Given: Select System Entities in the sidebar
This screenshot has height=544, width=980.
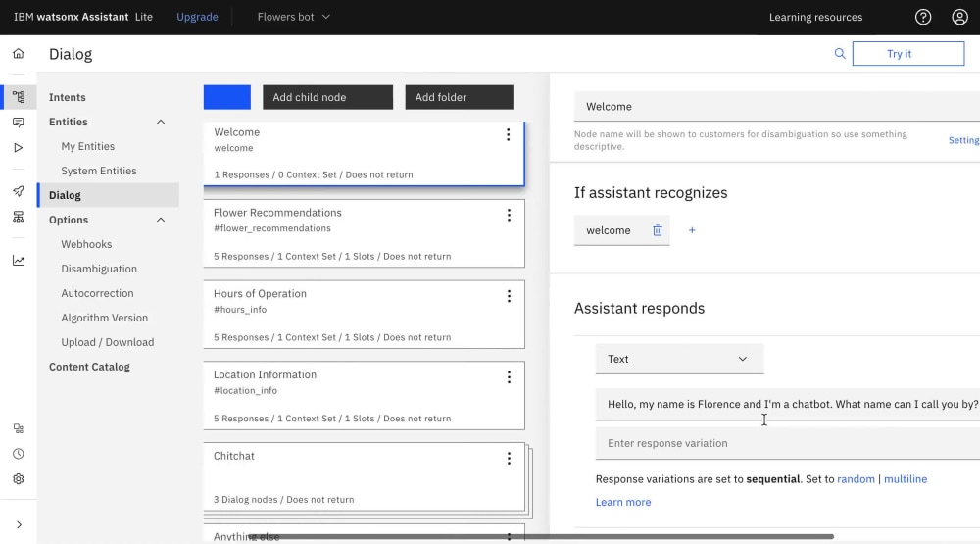Looking at the screenshot, I should click(99, 171).
